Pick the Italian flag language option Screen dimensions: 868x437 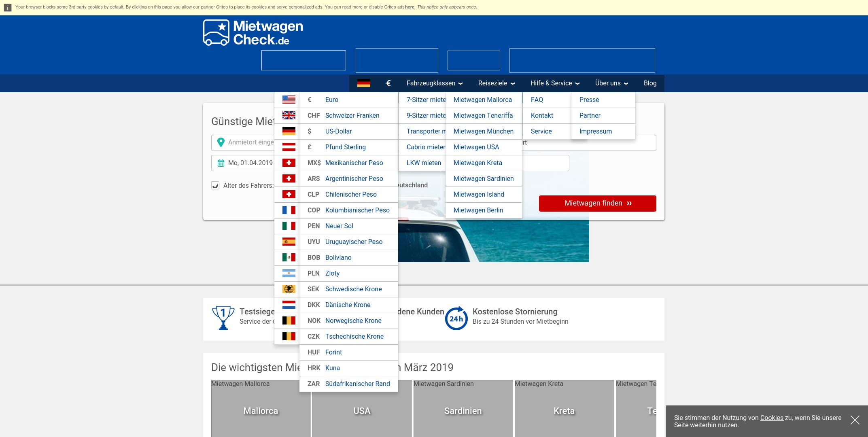click(x=289, y=226)
